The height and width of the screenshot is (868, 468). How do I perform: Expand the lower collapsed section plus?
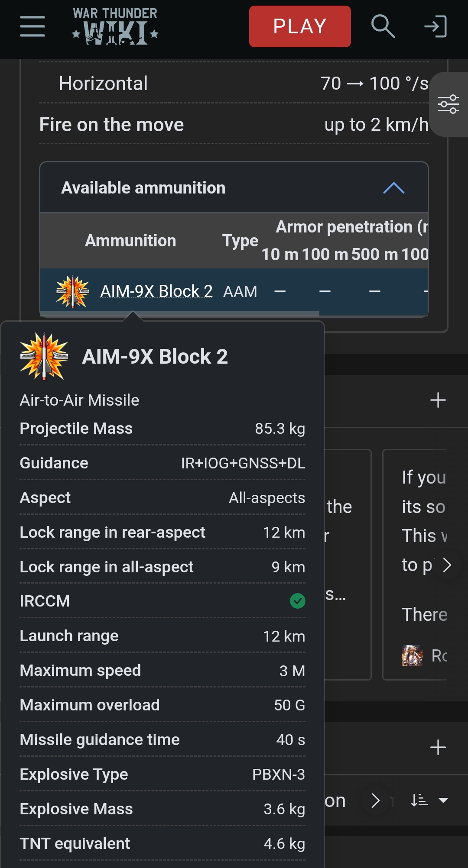438,747
